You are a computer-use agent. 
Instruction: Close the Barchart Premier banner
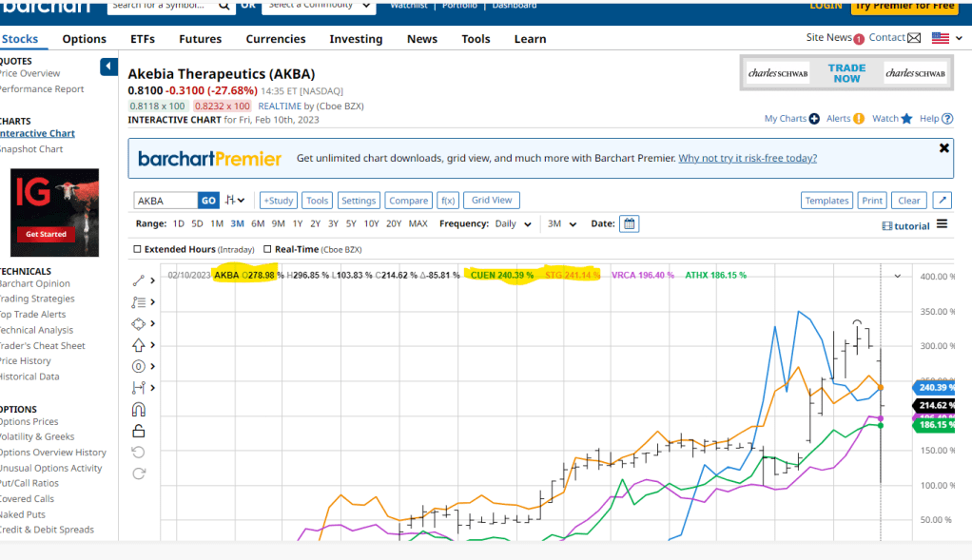943,148
